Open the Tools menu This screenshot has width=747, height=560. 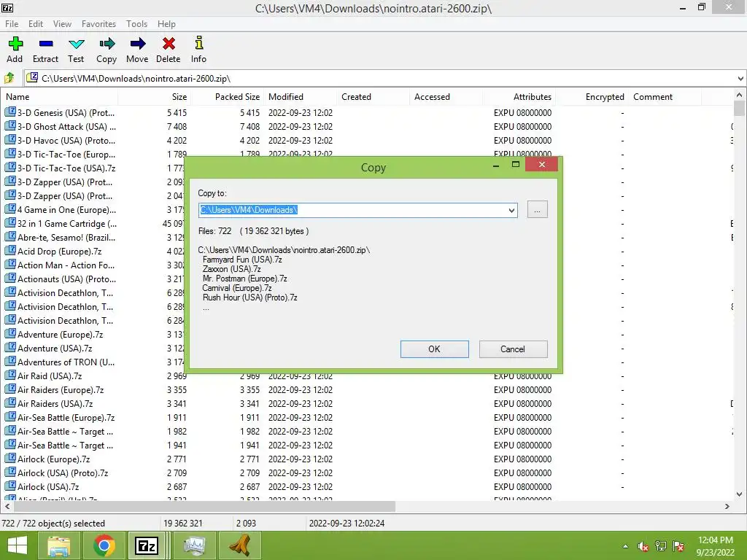click(x=136, y=24)
